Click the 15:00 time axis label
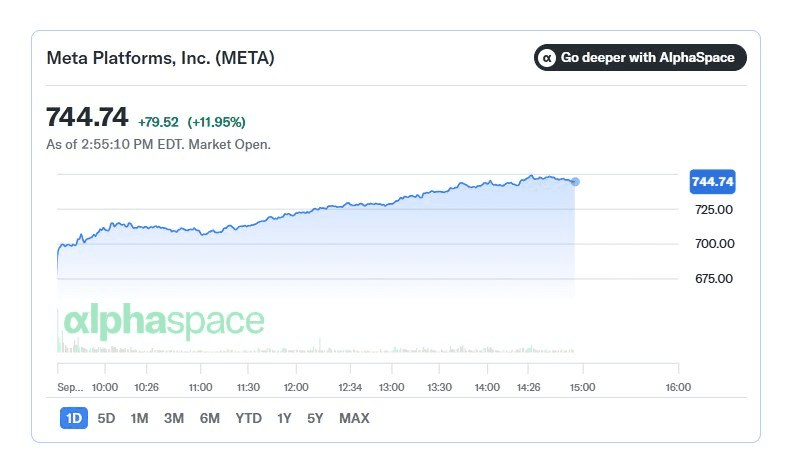 582,387
